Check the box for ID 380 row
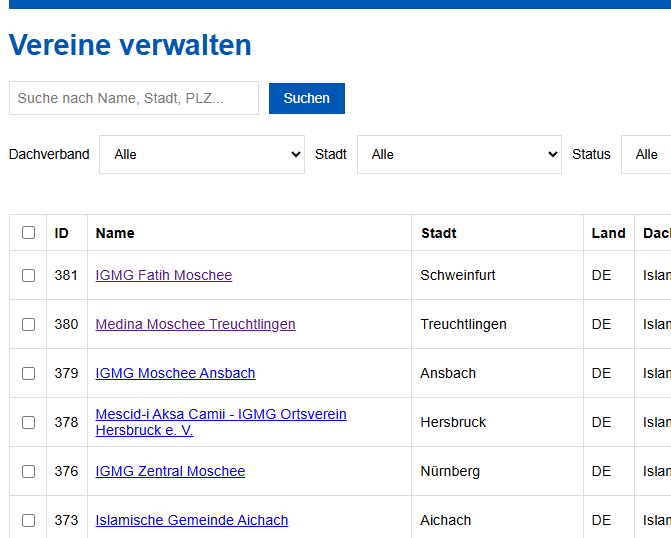This screenshot has height=538, width=671. coord(28,324)
